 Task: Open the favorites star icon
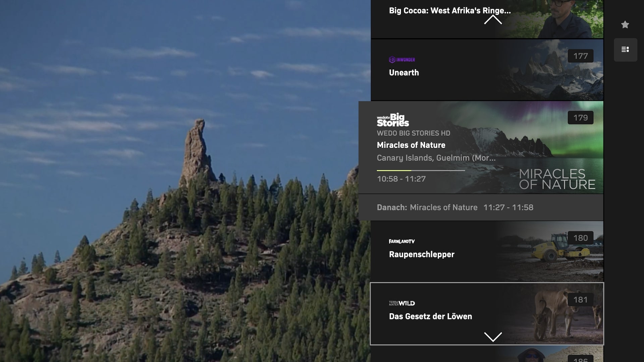(x=625, y=24)
